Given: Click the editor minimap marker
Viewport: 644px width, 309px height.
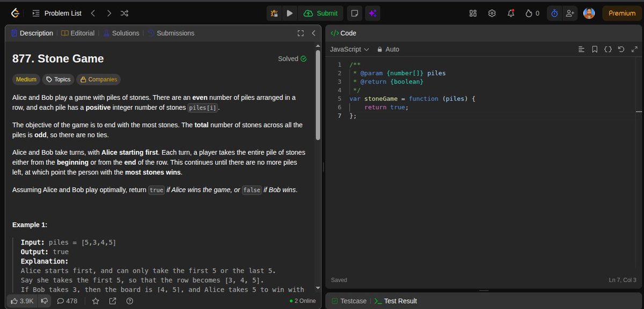Looking at the screenshot, I should [639, 112].
